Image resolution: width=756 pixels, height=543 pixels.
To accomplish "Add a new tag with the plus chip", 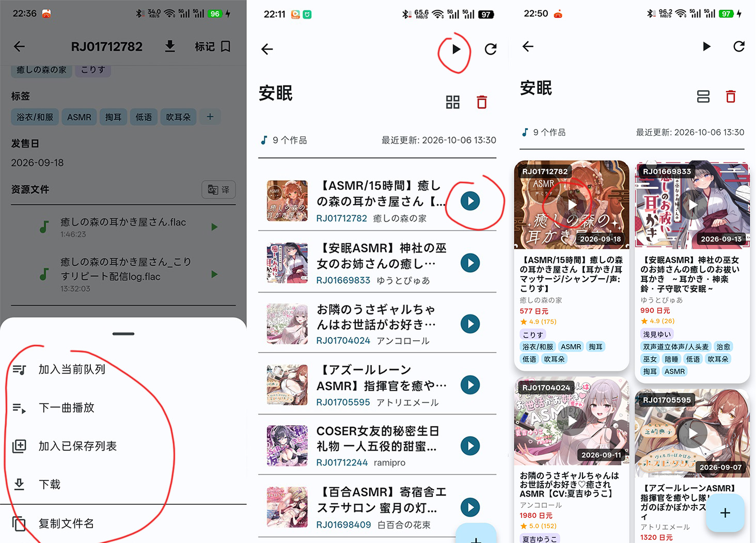I will click(210, 117).
